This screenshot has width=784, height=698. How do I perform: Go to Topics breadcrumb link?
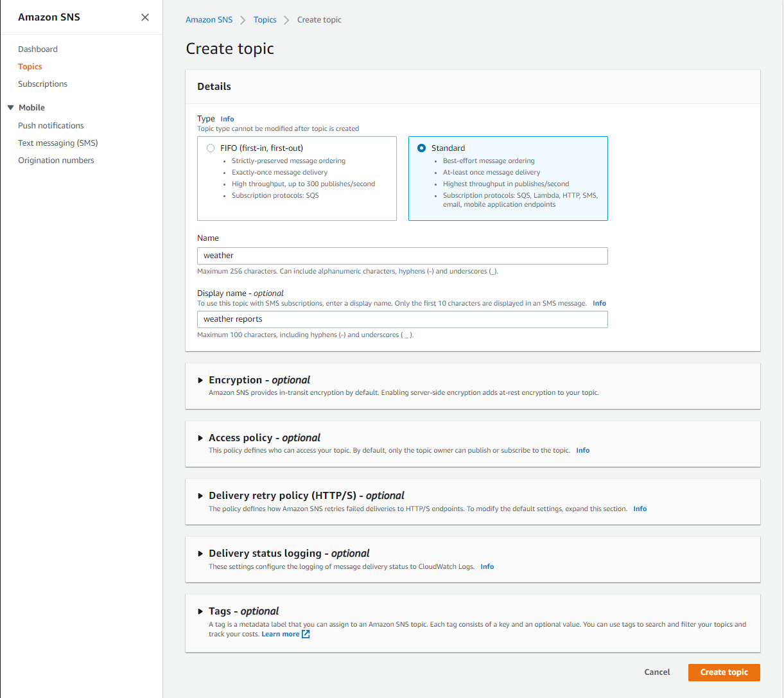[265, 20]
